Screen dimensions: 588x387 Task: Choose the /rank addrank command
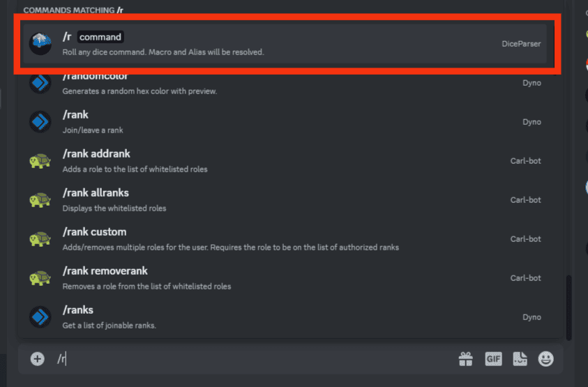[285, 161]
